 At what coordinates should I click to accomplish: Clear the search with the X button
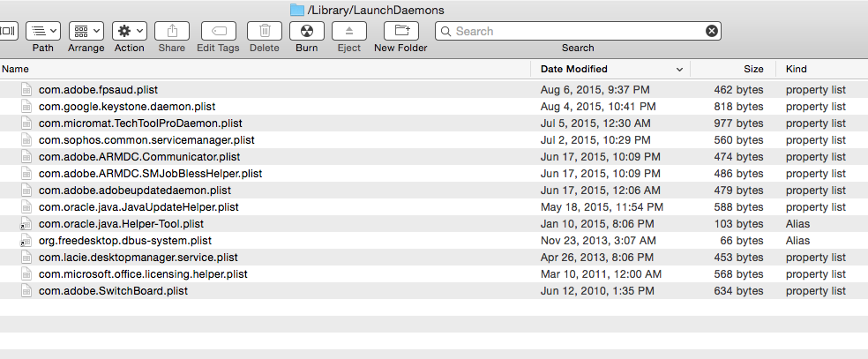point(712,31)
